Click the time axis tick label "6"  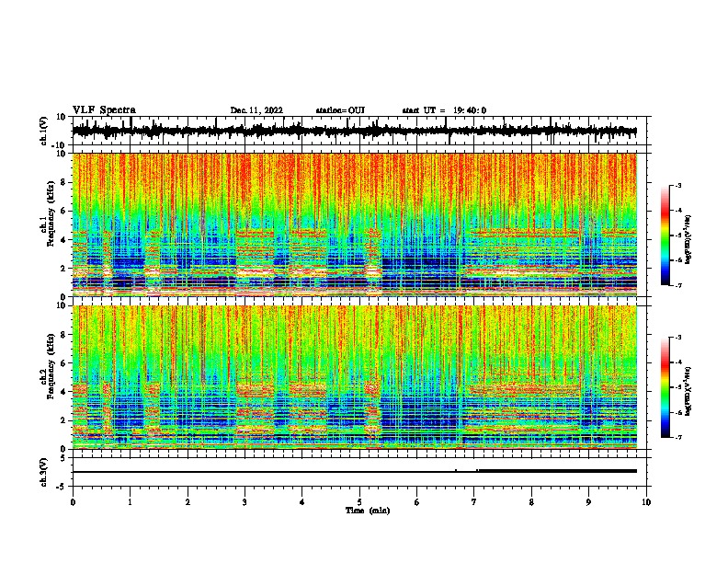click(417, 502)
